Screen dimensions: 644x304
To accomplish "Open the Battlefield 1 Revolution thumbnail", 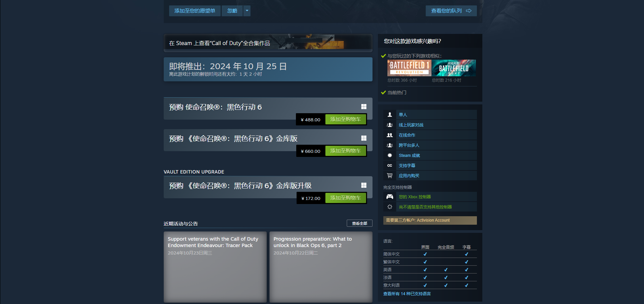I will (x=409, y=68).
